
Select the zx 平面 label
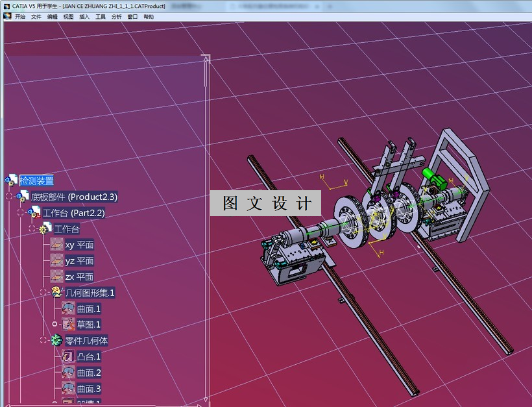point(79,277)
